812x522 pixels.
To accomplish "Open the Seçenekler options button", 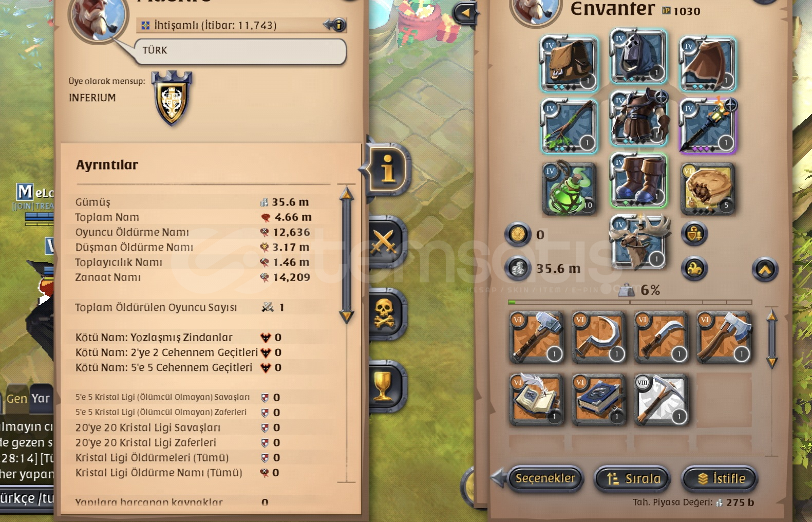I will point(545,478).
